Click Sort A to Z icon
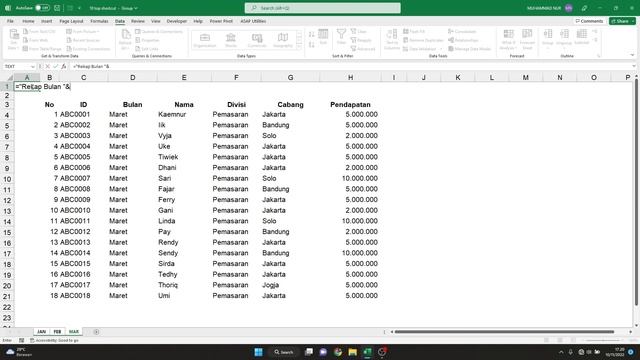This screenshot has width=640, height=360. (x=312, y=34)
